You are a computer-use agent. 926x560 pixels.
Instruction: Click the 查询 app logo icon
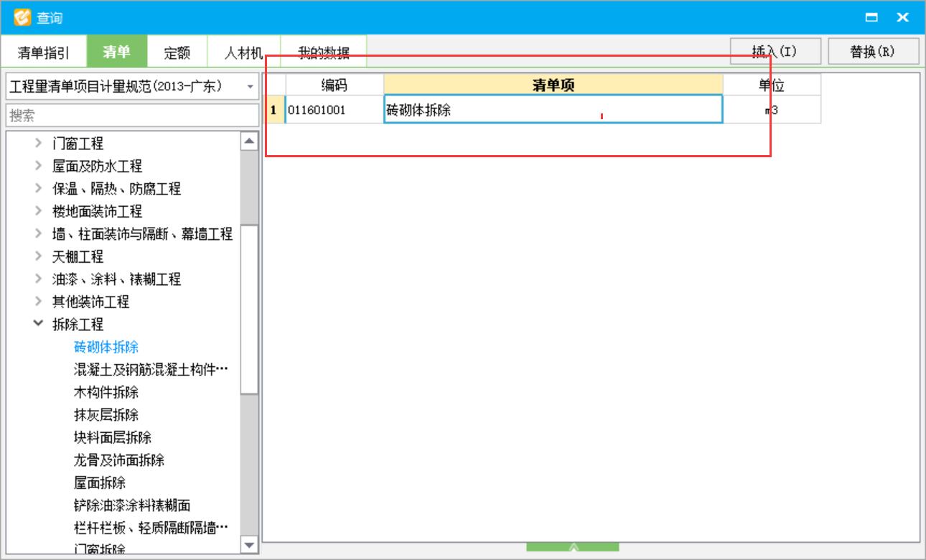point(22,17)
